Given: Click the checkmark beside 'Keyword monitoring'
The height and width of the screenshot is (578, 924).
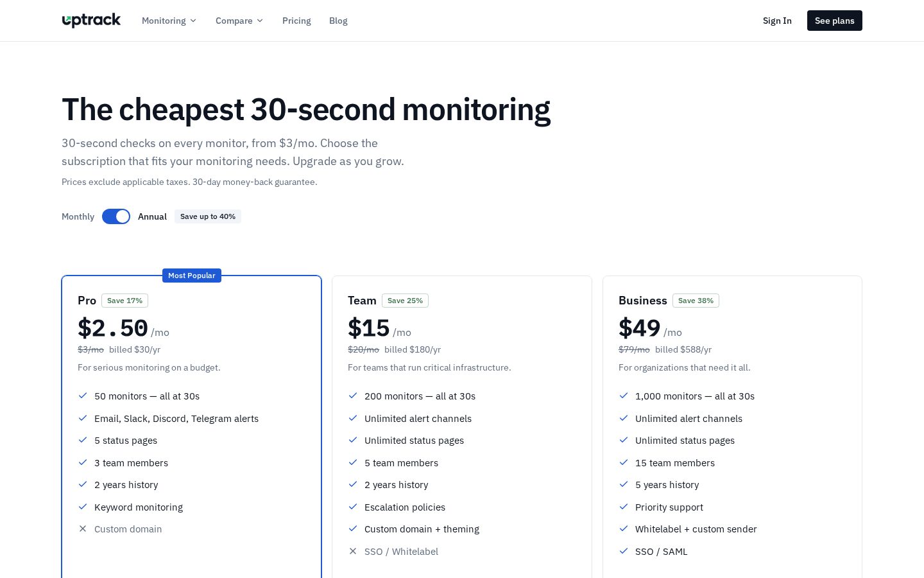Looking at the screenshot, I should 83,507.
